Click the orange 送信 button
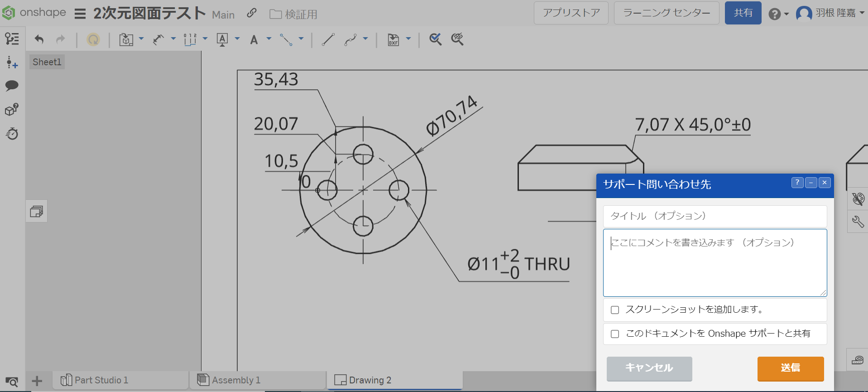 [791, 368]
